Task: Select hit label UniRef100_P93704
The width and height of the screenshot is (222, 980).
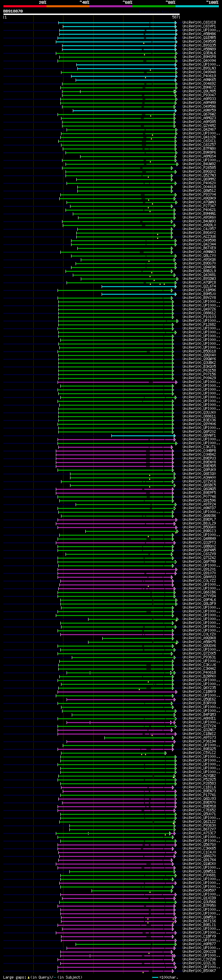Action: point(199,194)
